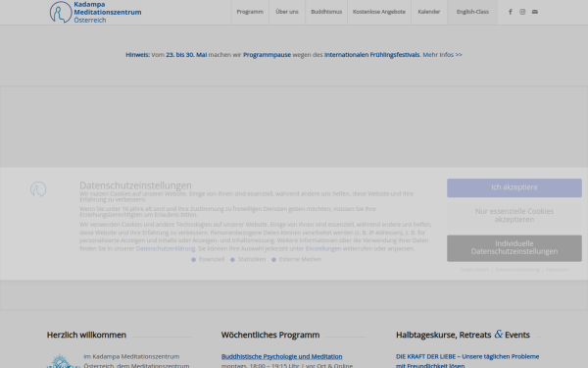Open the Programm menu

tap(250, 12)
